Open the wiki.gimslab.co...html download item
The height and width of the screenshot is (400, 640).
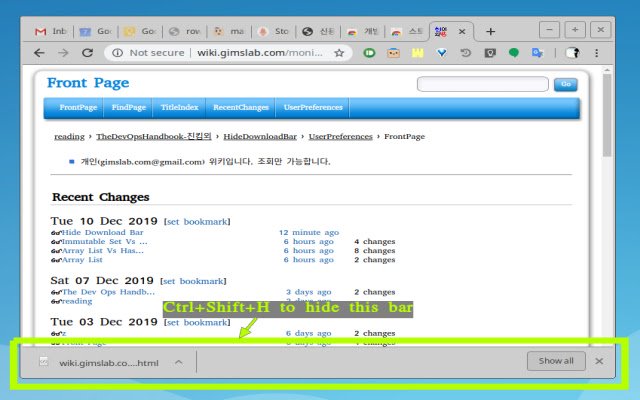109,363
